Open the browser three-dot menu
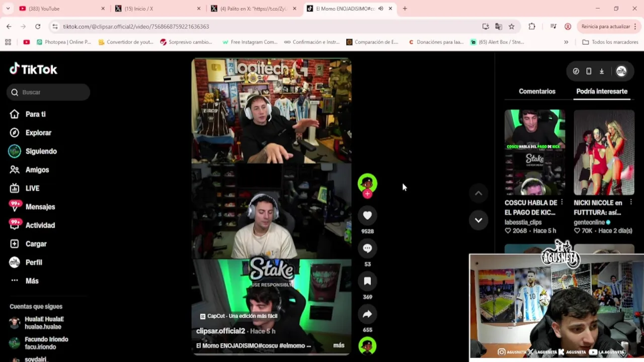This screenshot has width=644, height=362. (x=635, y=27)
